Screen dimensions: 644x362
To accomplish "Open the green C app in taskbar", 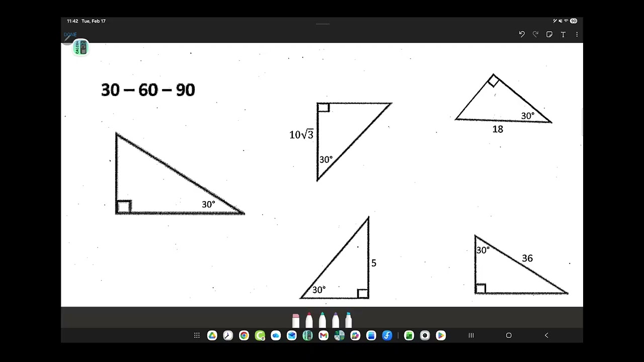I will [260, 335].
